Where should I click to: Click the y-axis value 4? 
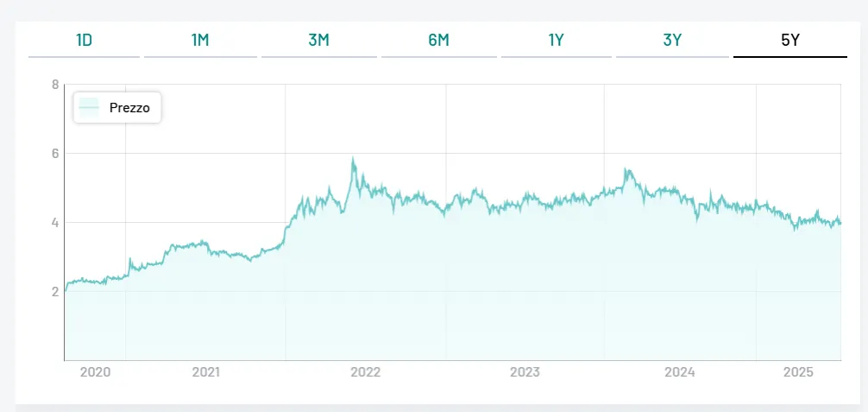click(x=55, y=223)
